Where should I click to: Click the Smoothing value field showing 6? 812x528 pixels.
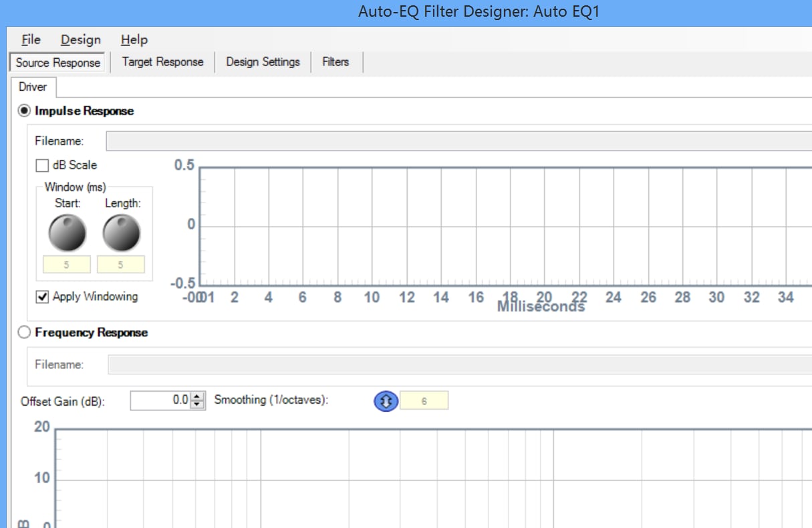[x=424, y=401]
